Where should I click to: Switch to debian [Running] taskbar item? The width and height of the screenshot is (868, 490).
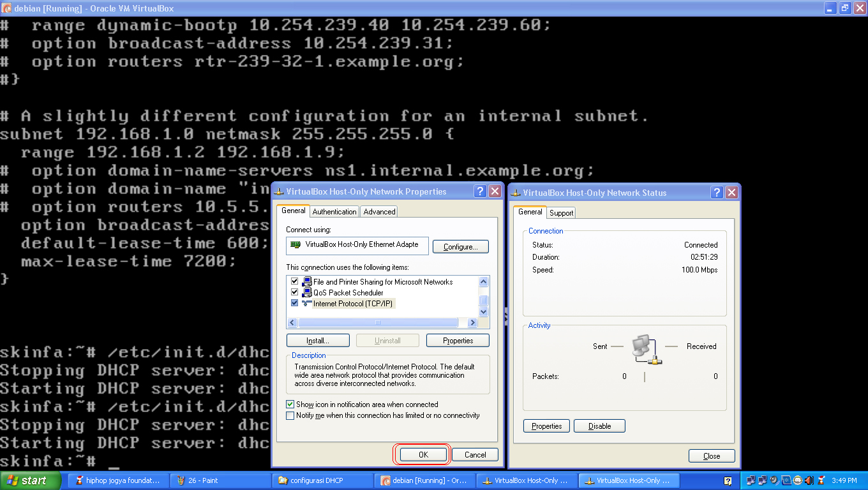[424, 480]
